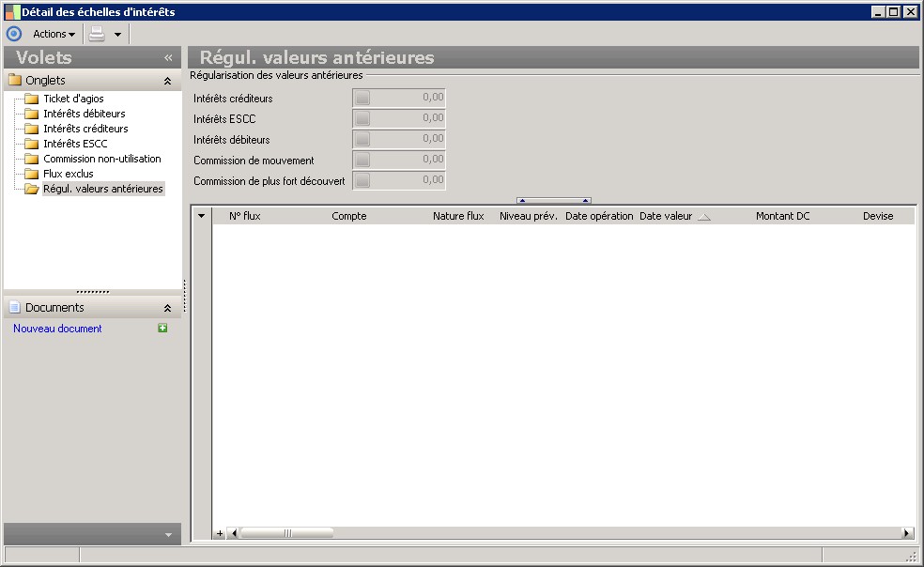Sort by Niveau prév. column header
924x567 pixels.
[x=528, y=216]
